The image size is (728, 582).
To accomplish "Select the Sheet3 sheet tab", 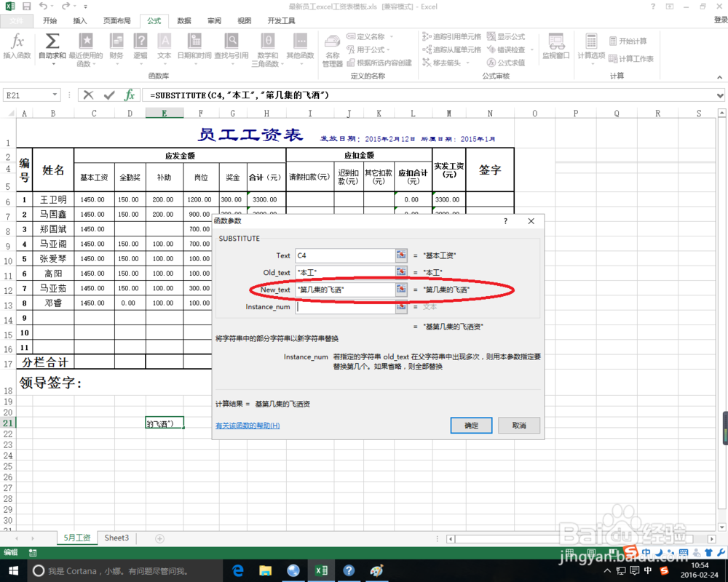I will 116,538.
